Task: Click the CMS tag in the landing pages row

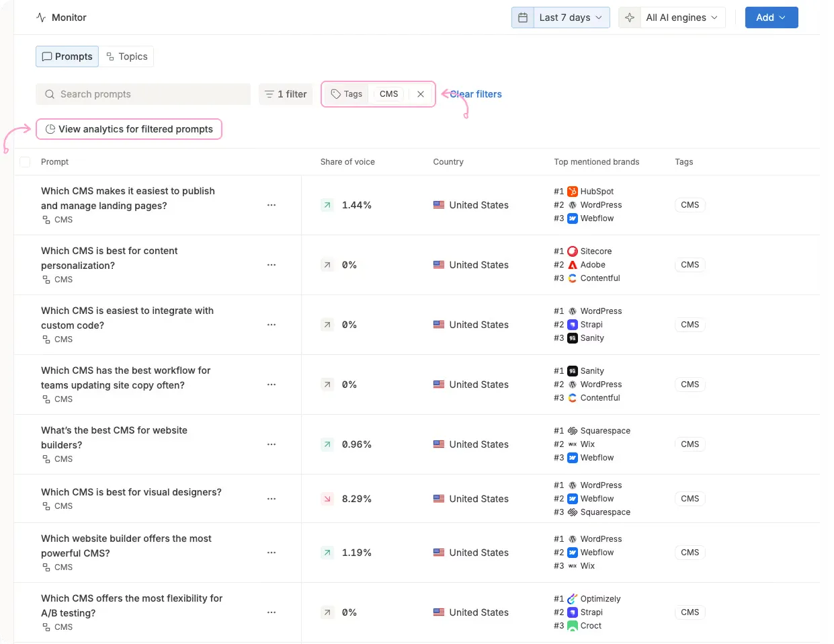Action: coord(690,205)
